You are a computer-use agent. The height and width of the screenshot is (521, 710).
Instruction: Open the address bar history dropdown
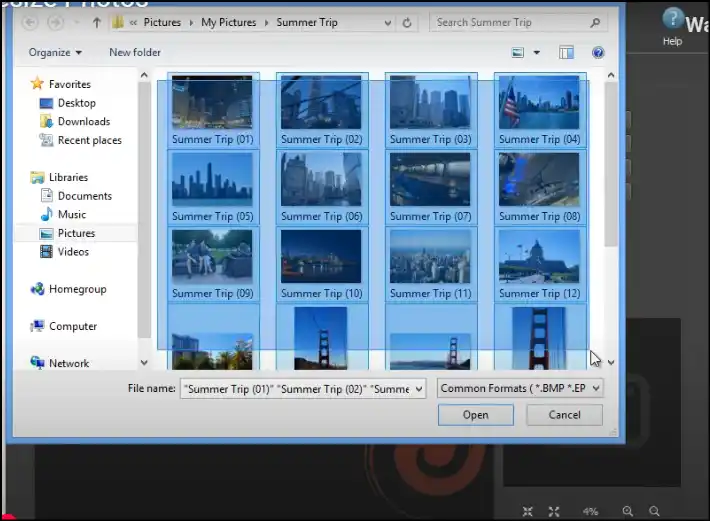pyautogui.click(x=388, y=23)
